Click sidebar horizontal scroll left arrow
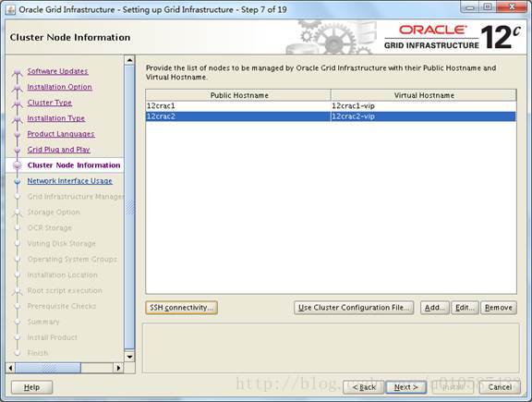This screenshot has width=532, height=402. [x=10, y=368]
